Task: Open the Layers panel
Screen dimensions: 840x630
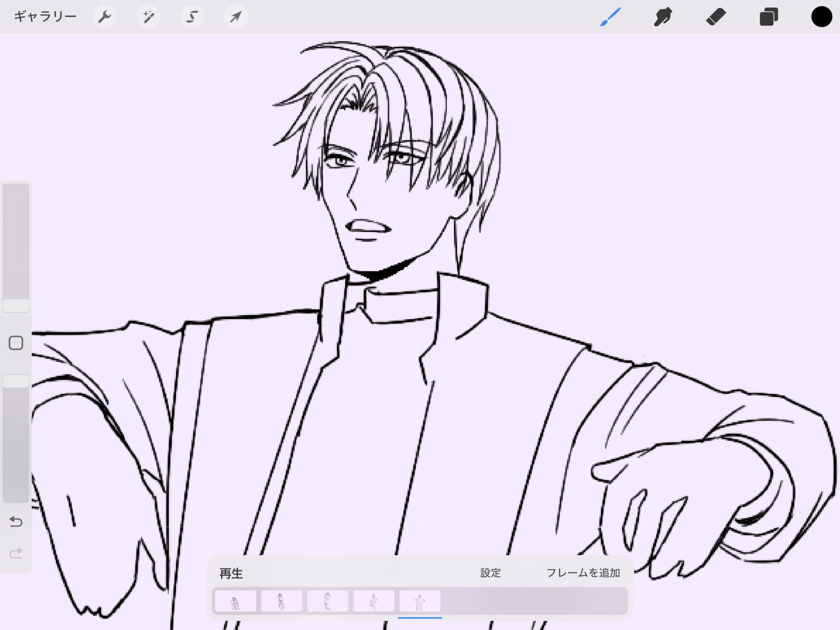Action: coord(769,17)
